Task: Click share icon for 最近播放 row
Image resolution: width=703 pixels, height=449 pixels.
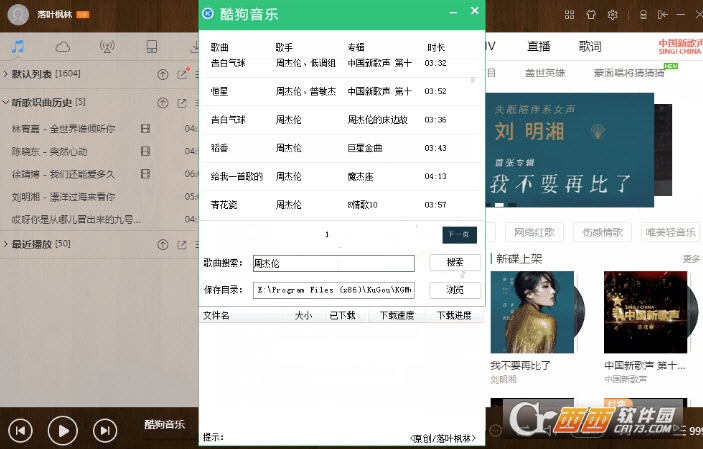Action: 182,244
